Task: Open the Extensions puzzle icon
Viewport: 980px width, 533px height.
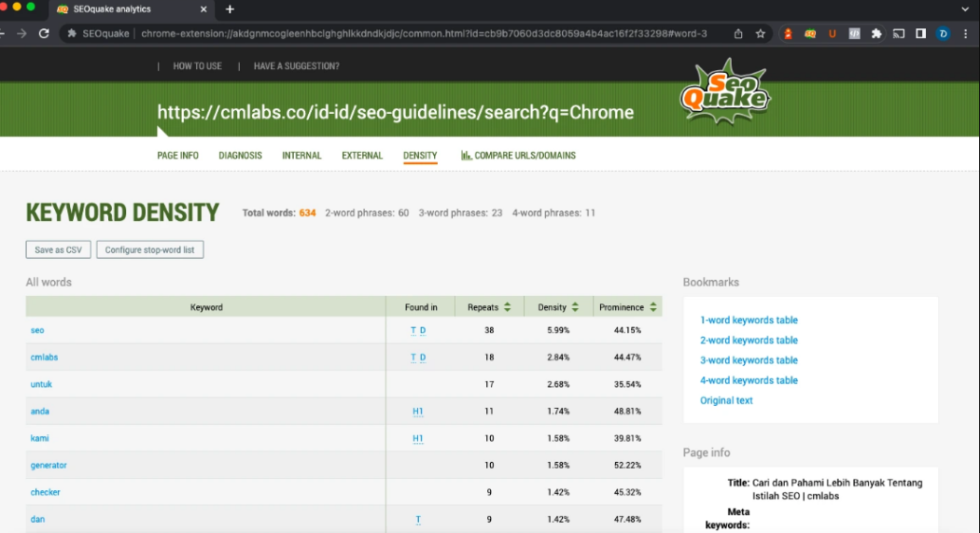Action: [876, 34]
